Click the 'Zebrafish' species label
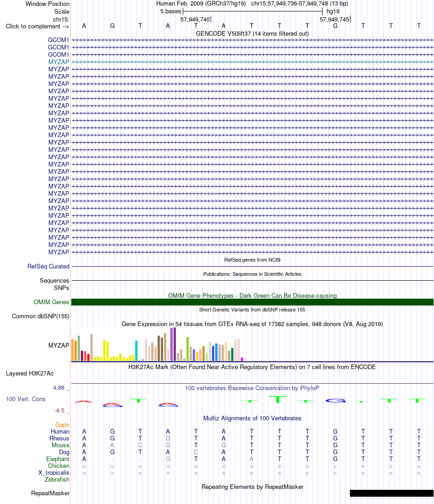Image resolution: width=434 pixels, height=504 pixels. coord(57,479)
